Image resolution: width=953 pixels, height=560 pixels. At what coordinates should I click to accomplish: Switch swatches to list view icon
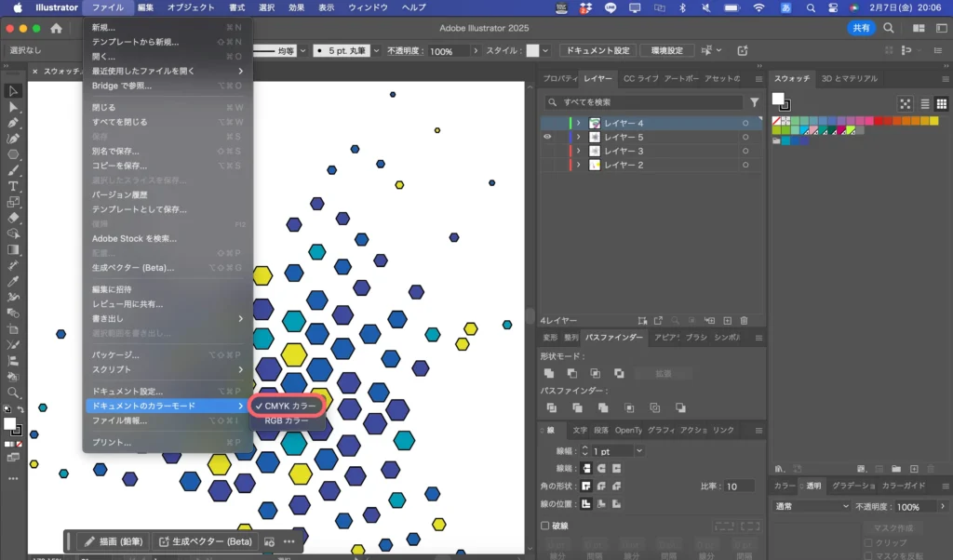[925, 104]
